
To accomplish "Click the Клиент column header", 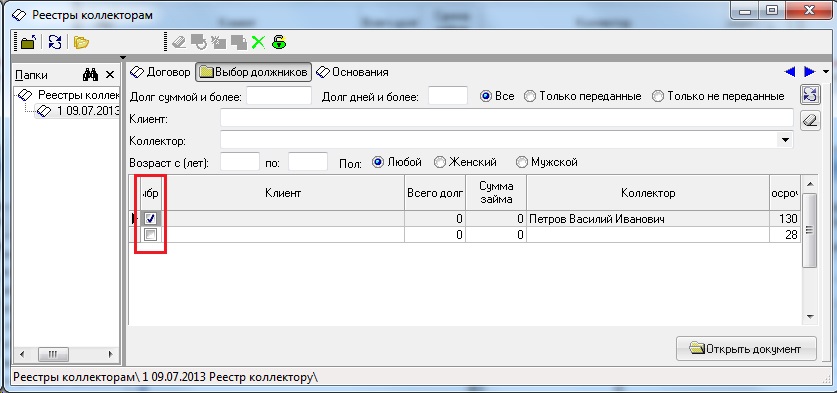I will [283, 193].
